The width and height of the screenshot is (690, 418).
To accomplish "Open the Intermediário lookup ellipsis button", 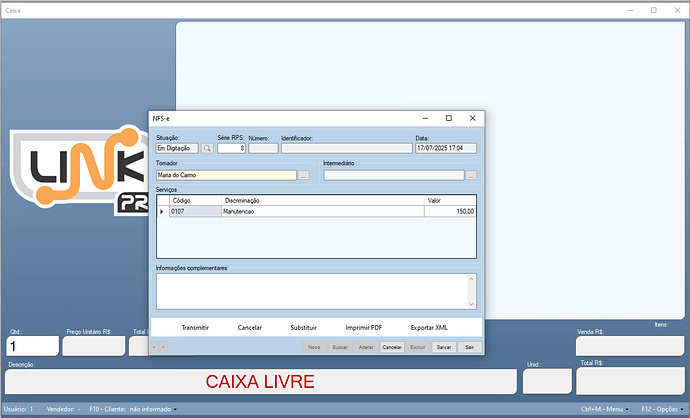I will [471, 175].
